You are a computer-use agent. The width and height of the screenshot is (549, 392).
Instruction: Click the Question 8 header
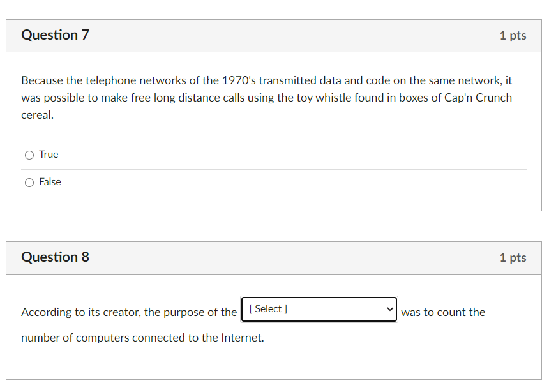55,257
